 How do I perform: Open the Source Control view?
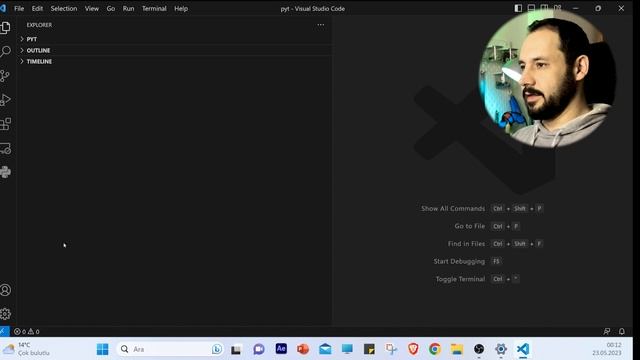[5, 76]
